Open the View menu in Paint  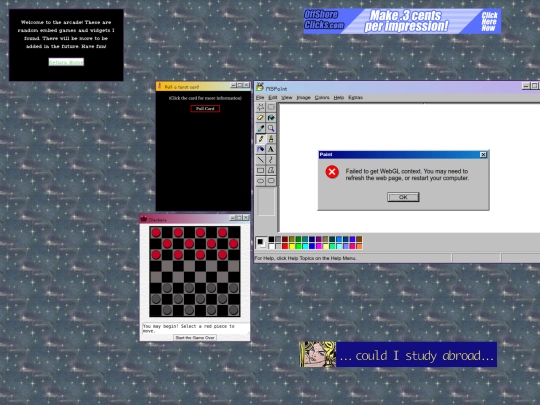click(x=287, y=97)
